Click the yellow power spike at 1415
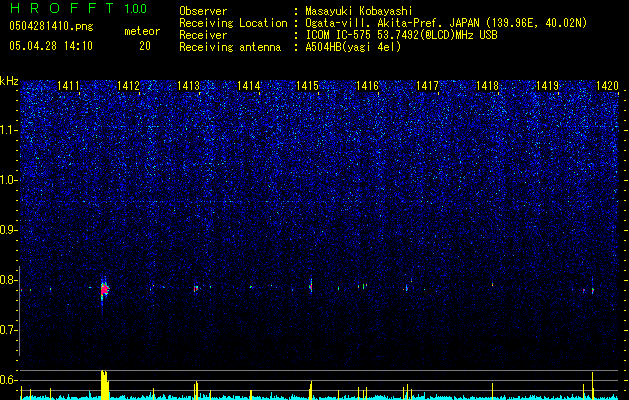Screen dimensions: 629x400 (311, 390)
